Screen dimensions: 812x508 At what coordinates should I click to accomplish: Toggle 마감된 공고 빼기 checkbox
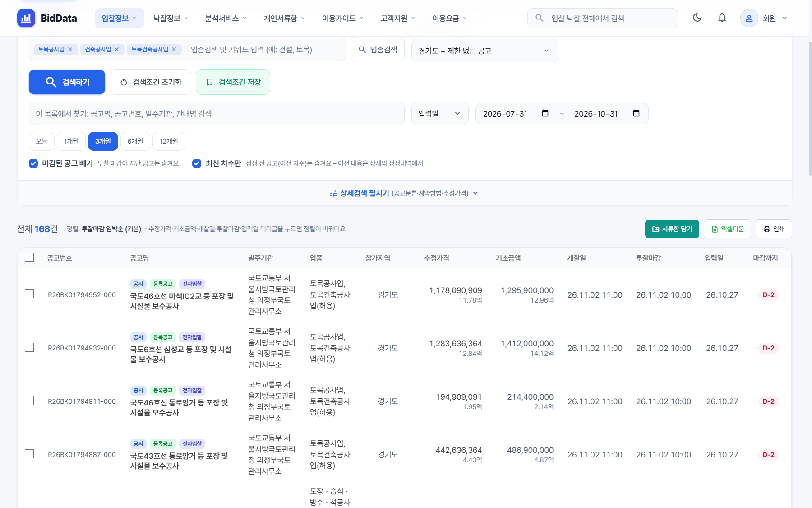pyautogui.click(x=33, y=163)
